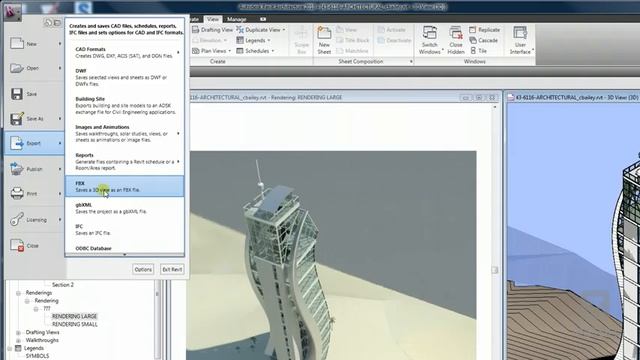Open the Publish option
Viewport: 640px width, 360px height.
coord(35,169)
